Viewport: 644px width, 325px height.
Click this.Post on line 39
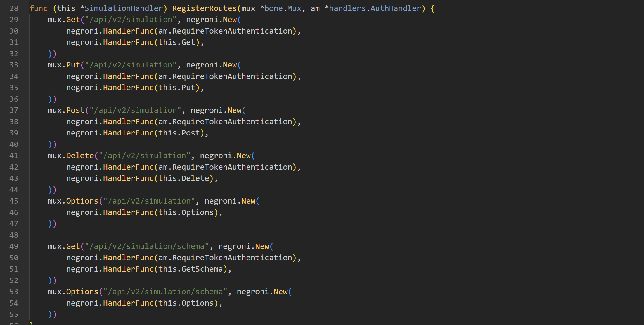(x=179, y=133)
